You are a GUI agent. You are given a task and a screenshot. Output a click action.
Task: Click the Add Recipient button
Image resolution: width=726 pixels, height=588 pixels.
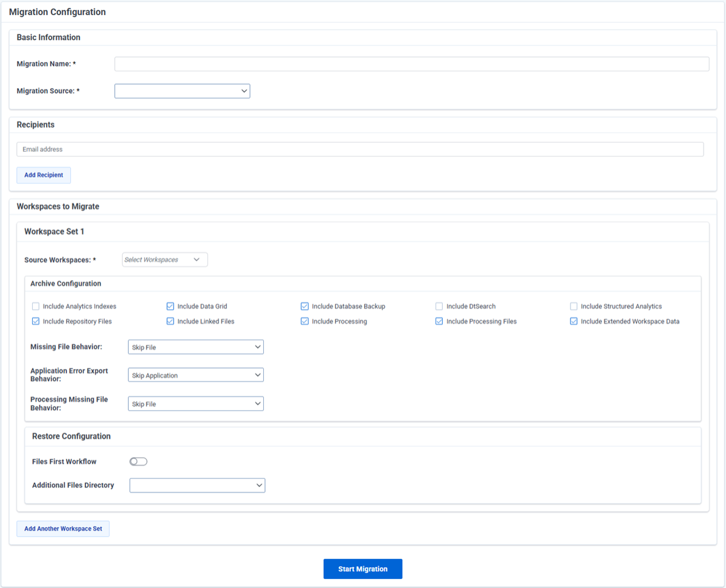pos(43,175)
